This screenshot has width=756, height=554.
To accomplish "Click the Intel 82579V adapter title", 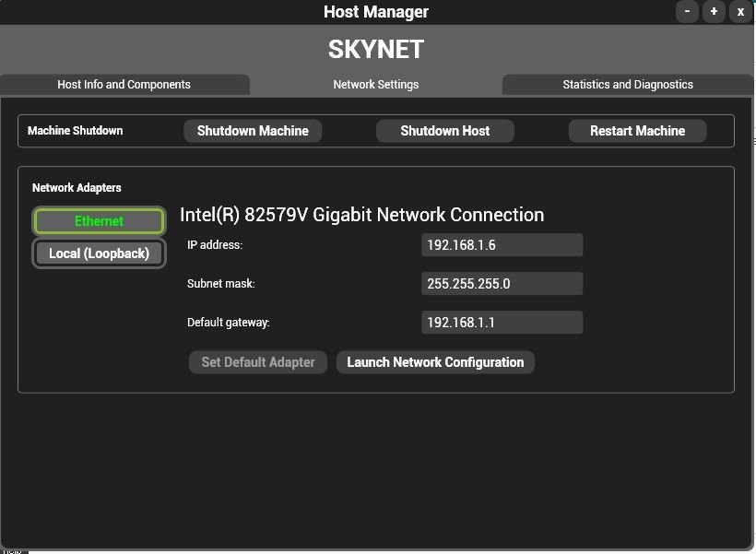I will click(x=360, y=214).
